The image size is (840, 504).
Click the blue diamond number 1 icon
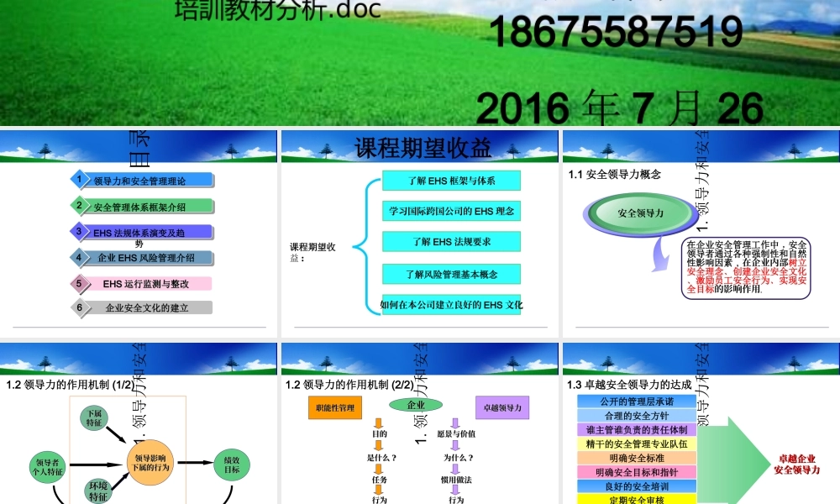pyautogui.click(x=79, y=179)
